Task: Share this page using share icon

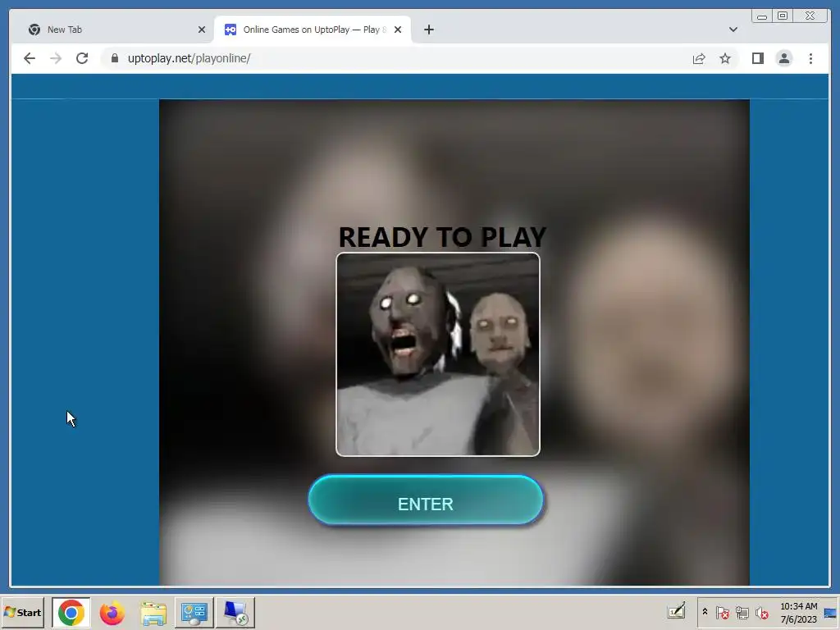Action: click(699, 58)
